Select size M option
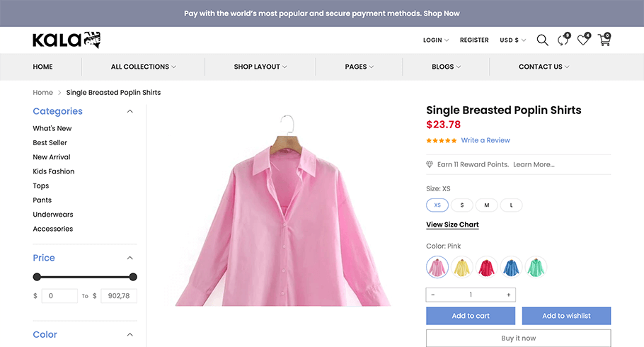644x347 pixels. (x=487, y=205)
